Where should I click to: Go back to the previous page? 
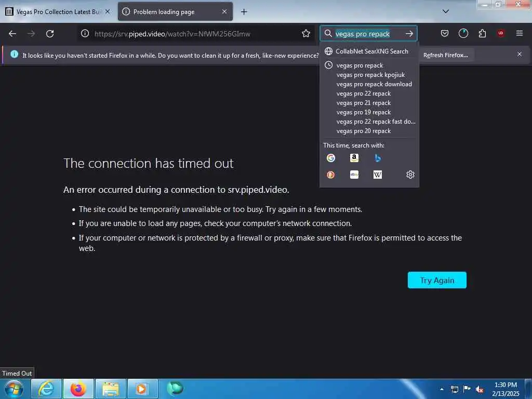pos(12,34)
